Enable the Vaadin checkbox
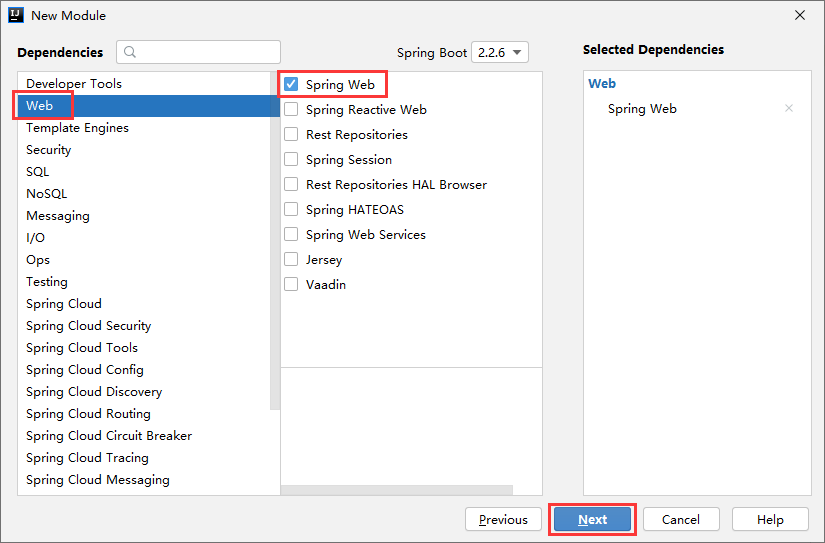The width and height of the screenshot is (825, 543). coord(291,285)
